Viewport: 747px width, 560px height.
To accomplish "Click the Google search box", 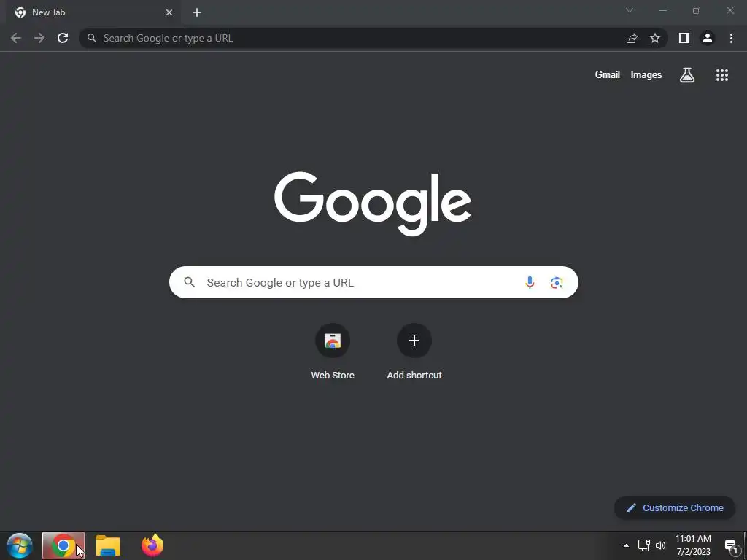I will 373,282.
